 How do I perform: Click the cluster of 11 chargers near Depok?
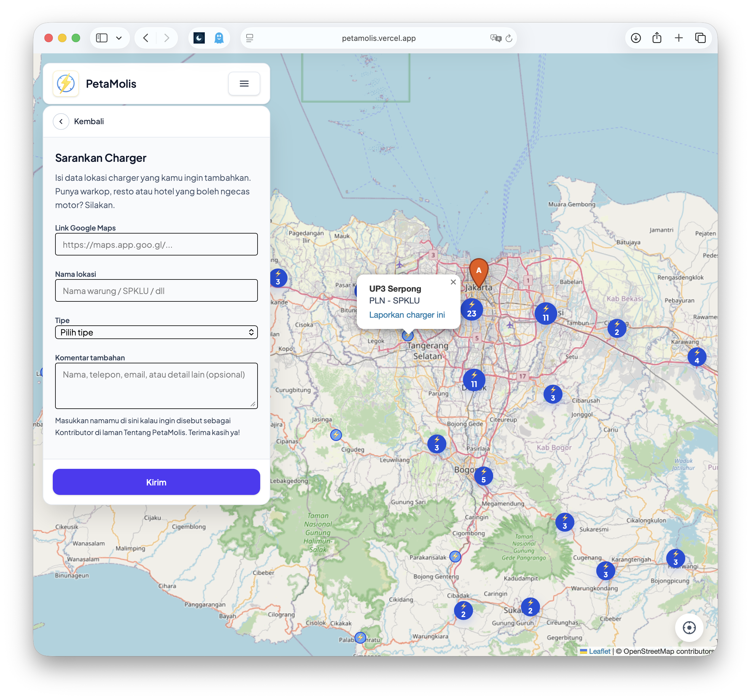point(474,380)
